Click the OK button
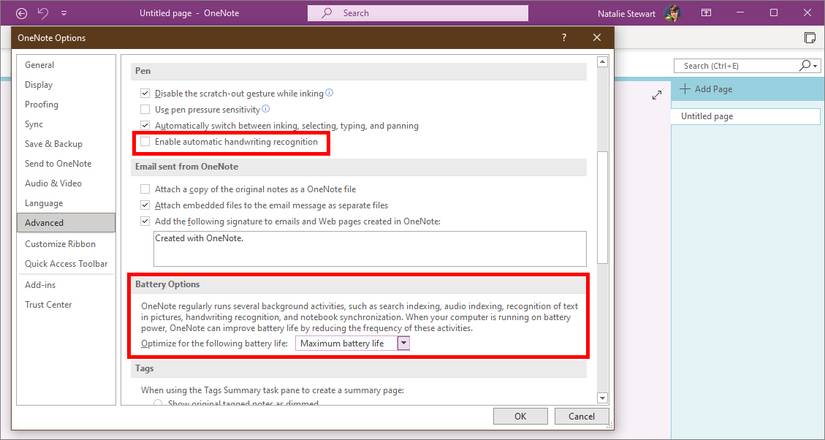 (x=520, y=416)
